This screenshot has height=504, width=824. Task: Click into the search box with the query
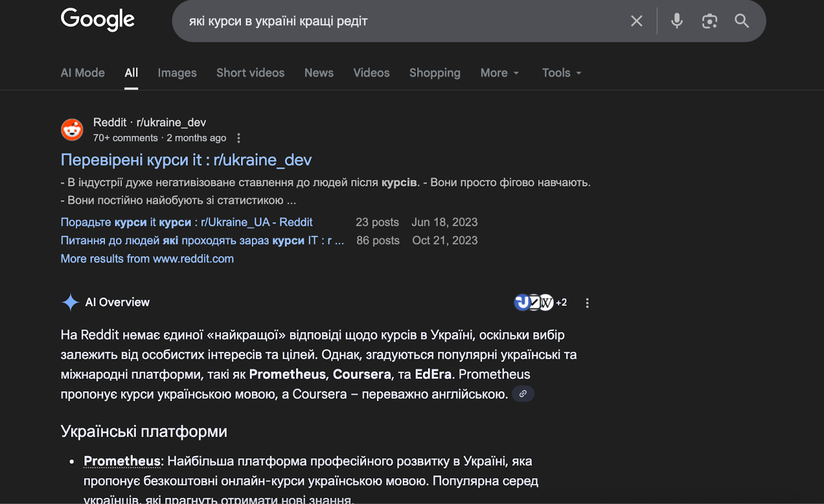tap(402, 21)
